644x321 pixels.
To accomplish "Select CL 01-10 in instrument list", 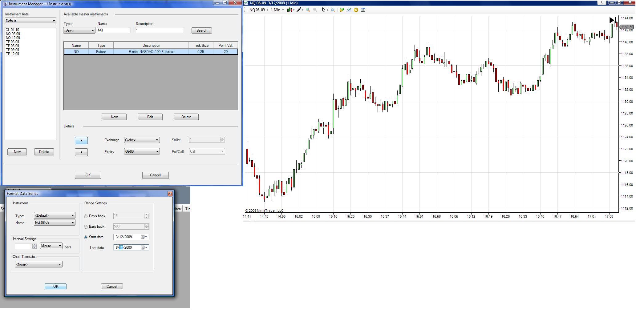I will (x=12, y=30).
